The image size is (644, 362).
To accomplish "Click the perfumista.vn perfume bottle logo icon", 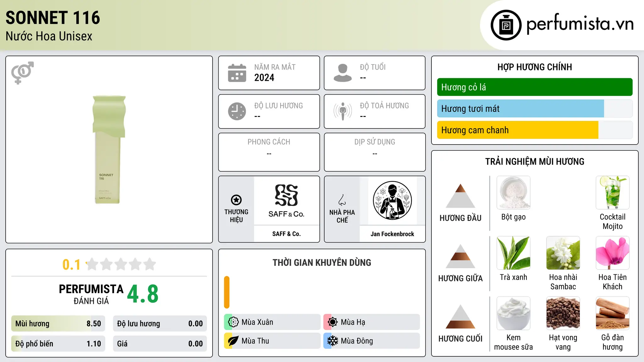I will tap(506, 25).
